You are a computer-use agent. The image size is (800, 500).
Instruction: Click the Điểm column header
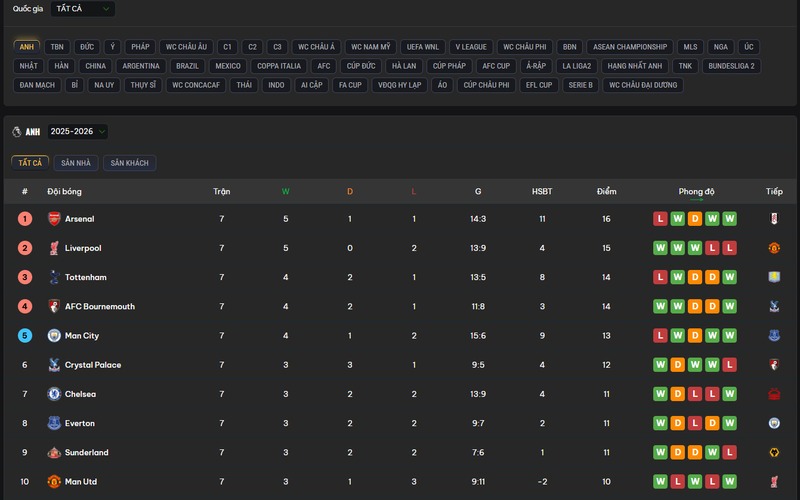(606, 191)
